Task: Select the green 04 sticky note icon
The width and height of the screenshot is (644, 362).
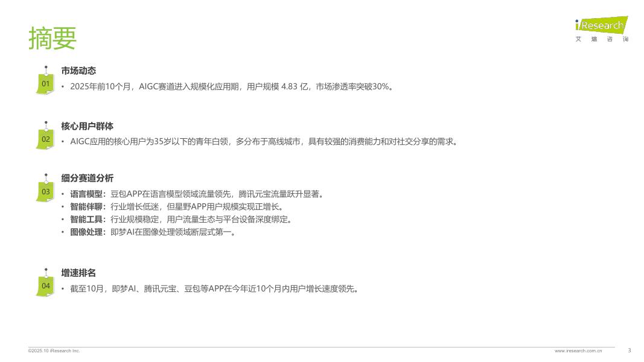Action: point(46,283)
